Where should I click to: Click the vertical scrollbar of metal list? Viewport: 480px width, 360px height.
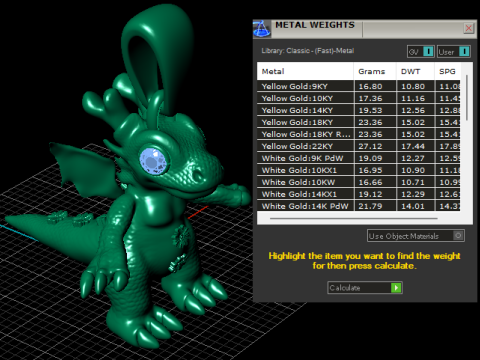pyautogui.click(x=467, y=98)
